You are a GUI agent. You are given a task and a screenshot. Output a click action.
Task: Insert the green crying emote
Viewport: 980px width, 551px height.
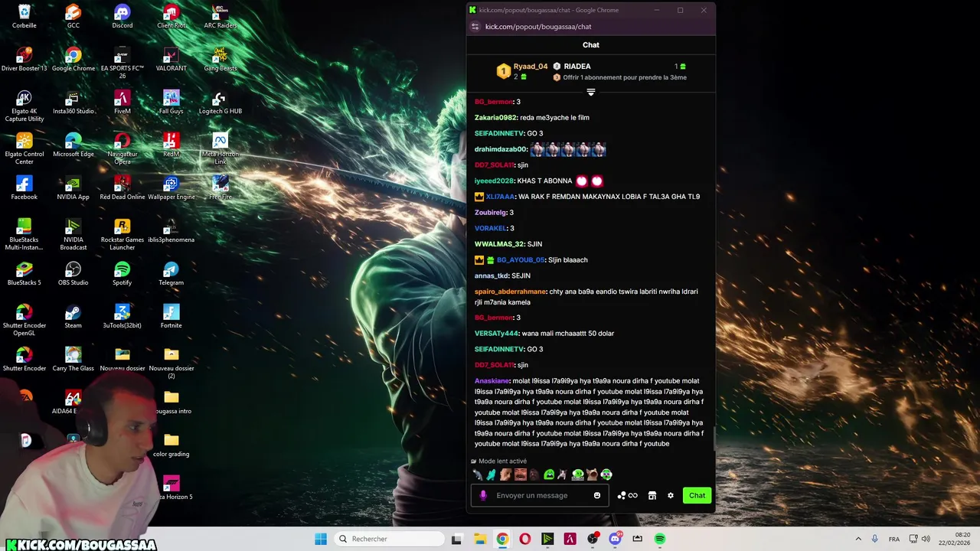coord(549,475)
